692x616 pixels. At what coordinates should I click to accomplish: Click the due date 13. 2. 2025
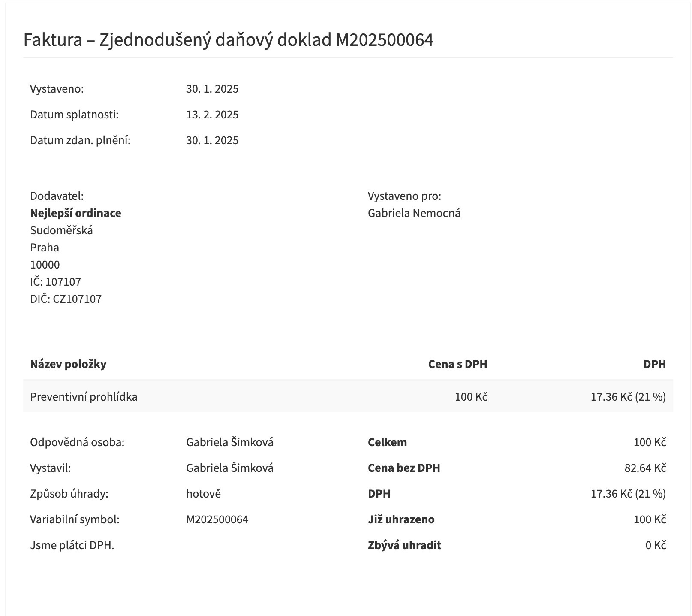pos(212,115)
